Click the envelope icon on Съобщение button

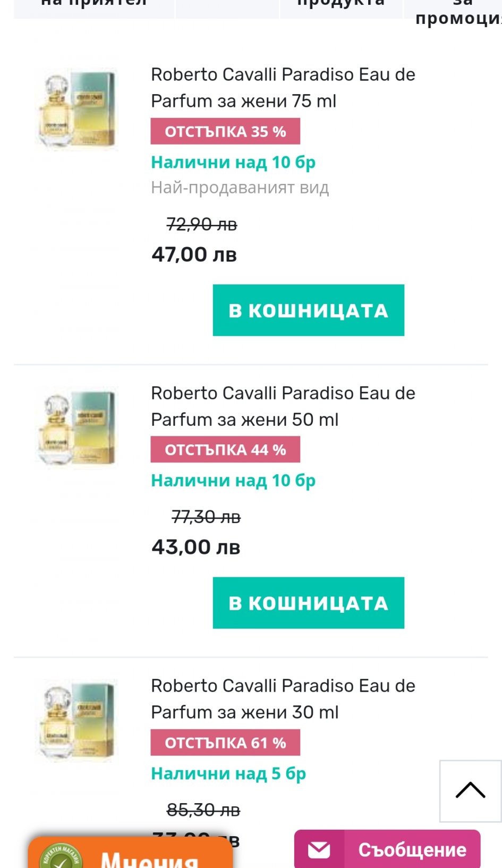319,849
